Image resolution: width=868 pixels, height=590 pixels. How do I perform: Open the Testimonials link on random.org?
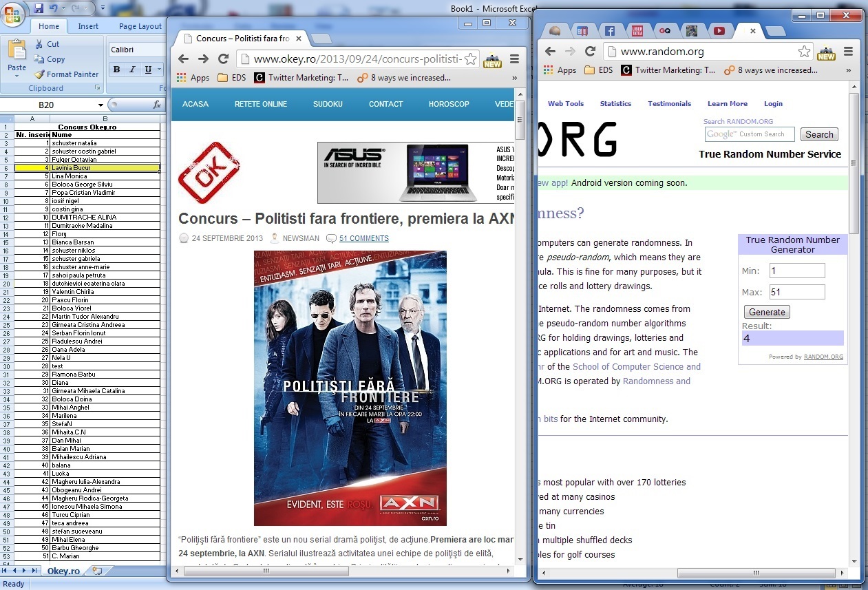pyautogui.click(x=669, y=103)
